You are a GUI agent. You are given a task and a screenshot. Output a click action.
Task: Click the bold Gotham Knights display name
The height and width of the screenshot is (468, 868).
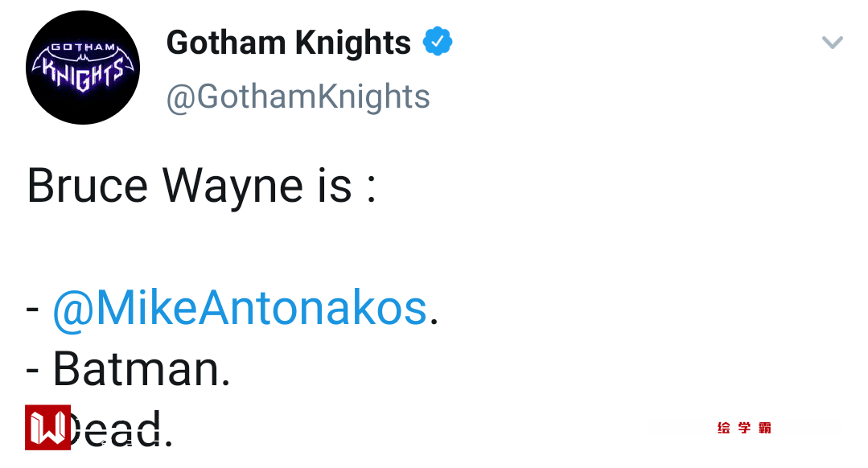click(x=288, y=43)
